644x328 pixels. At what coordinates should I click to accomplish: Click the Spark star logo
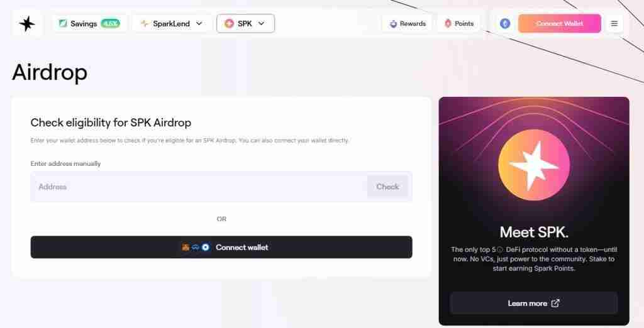[27, 24]
